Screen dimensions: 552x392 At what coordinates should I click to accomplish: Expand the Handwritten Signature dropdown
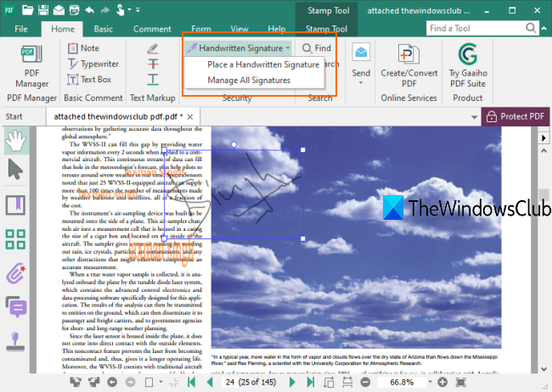[288, 48]
